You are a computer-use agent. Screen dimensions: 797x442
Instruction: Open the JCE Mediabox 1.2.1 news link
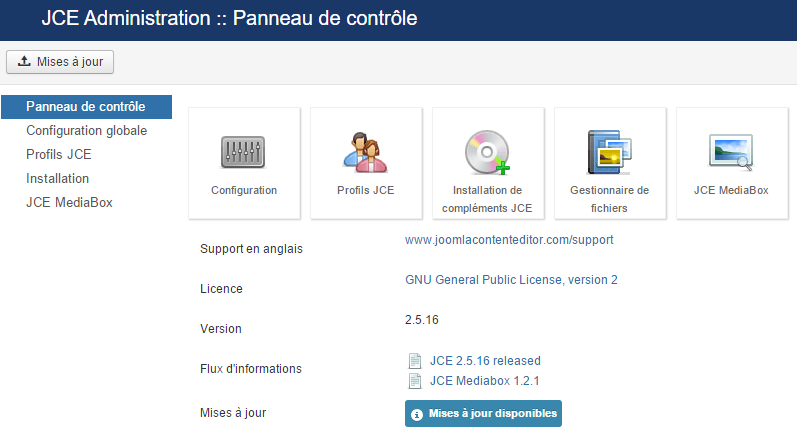tap(485, 381)
